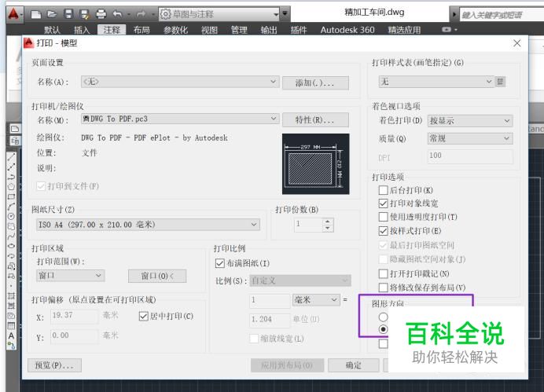The height and width of the screenshot is (392, 544).
Task: Open the AutoCAD application menu button
Action: tap(14, 15)
